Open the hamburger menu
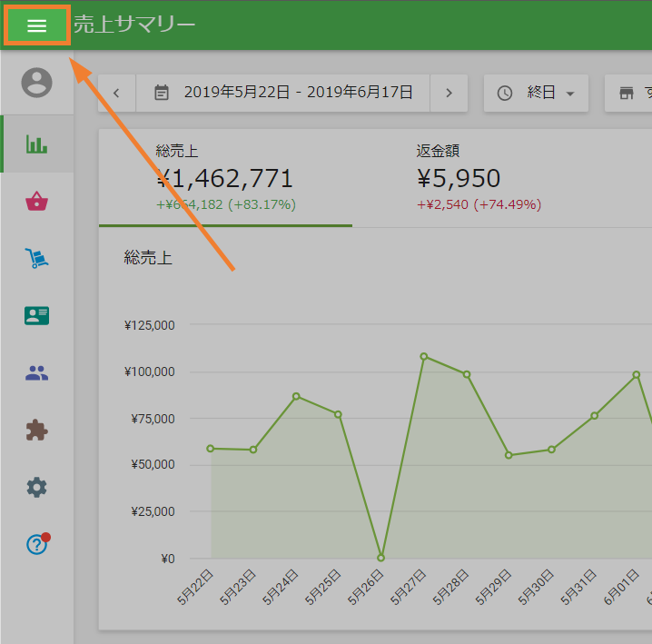Screen dimensions: 652x644 point(36,25)
